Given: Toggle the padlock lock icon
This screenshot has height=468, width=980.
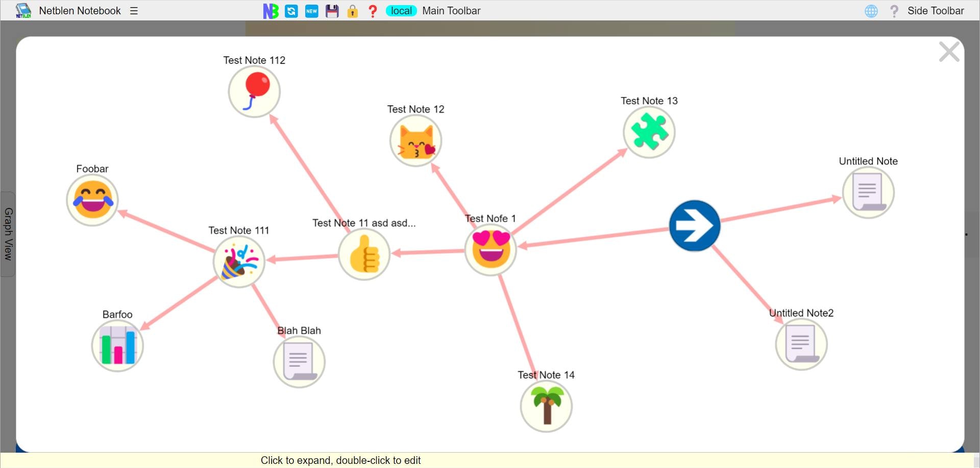Looking at the screenshot, I should pos(352,11).
